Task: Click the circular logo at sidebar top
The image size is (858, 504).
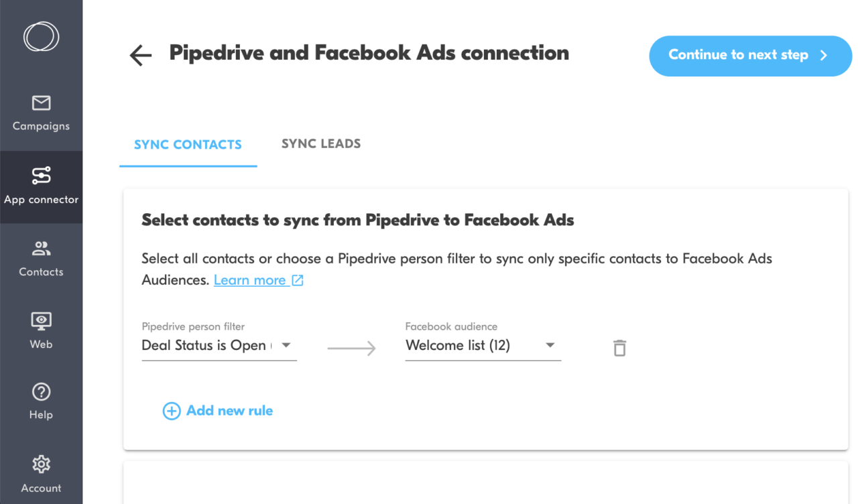Action: pos(41,38)
